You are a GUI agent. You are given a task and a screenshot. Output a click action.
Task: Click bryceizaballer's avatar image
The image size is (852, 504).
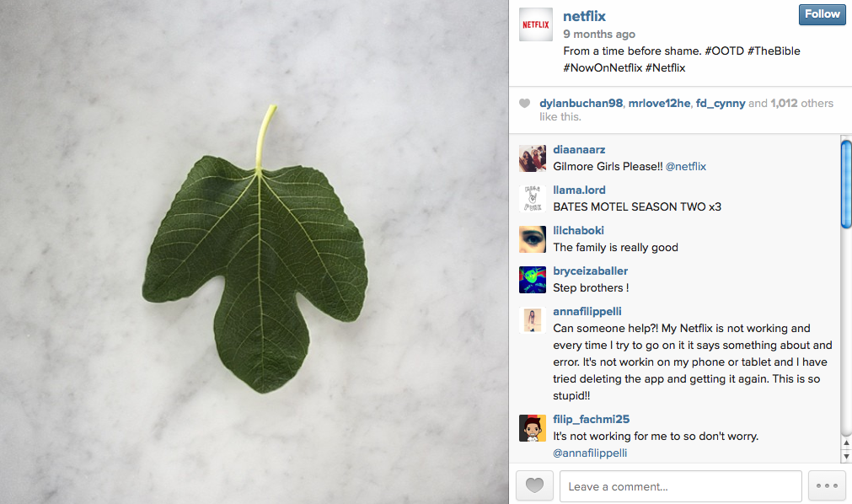[x=533, y=280]
